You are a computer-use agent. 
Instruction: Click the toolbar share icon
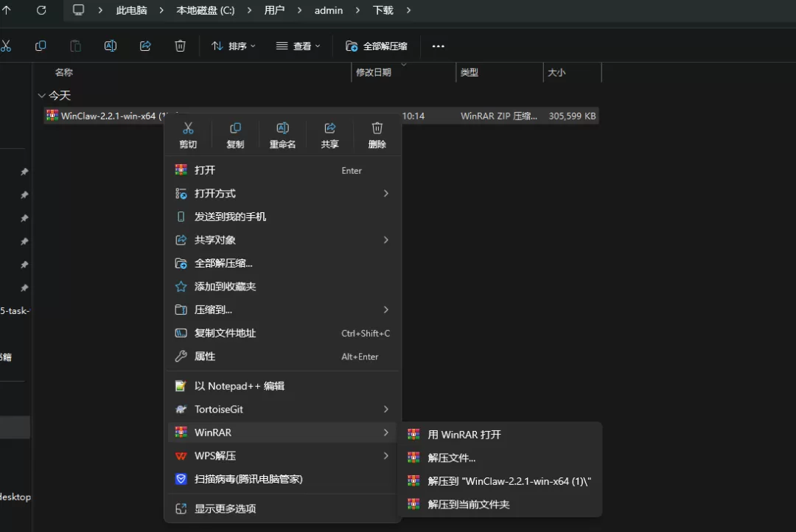tap(145, 46)
